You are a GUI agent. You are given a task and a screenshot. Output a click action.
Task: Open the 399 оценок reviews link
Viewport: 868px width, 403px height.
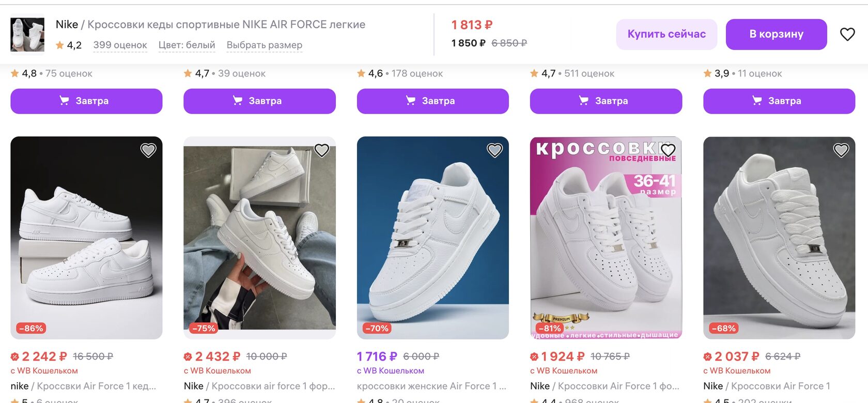(120, 45)
